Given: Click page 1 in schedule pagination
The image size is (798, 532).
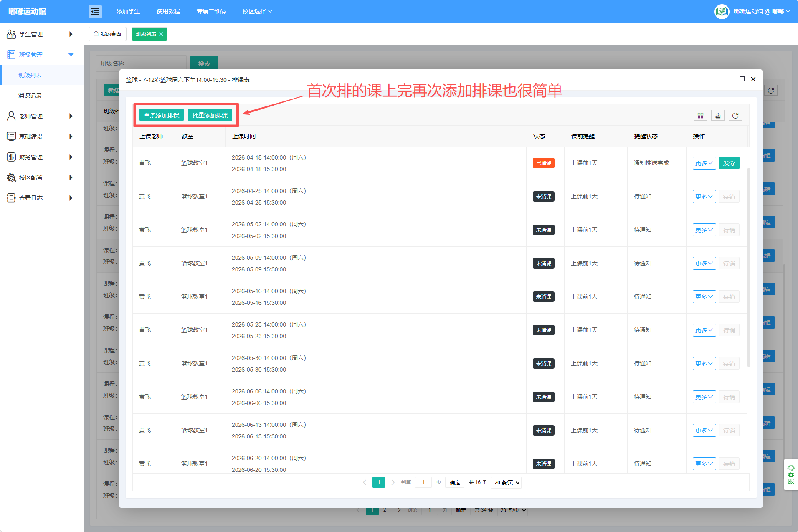Looking at the screenshot, I should pos(379,482).
